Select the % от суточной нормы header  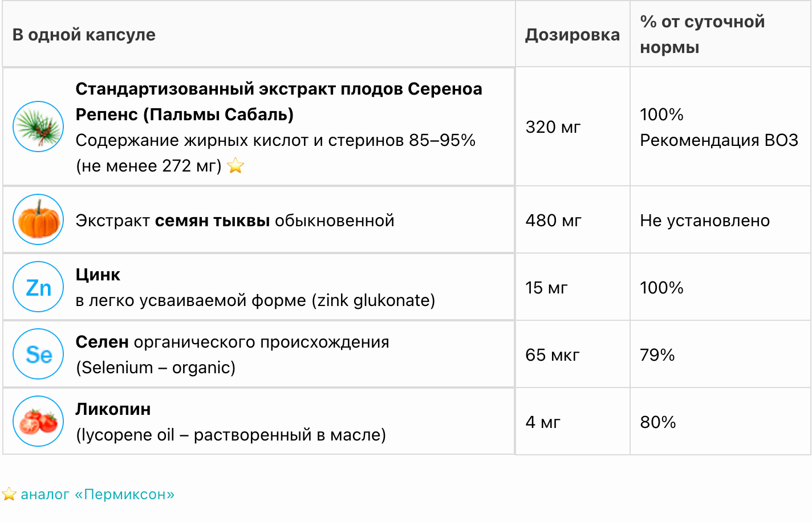point(702,34)
